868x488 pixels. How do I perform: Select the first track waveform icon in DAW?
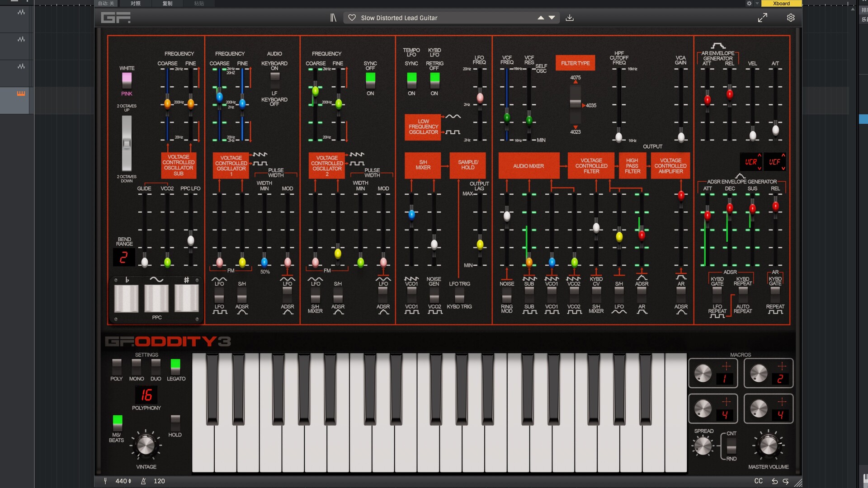click(x=21, y=12)
